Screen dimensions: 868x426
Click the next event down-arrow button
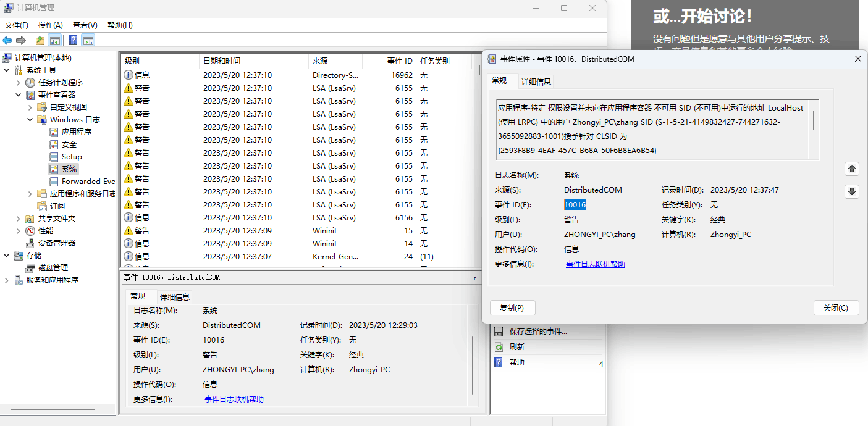click(852, 191)
